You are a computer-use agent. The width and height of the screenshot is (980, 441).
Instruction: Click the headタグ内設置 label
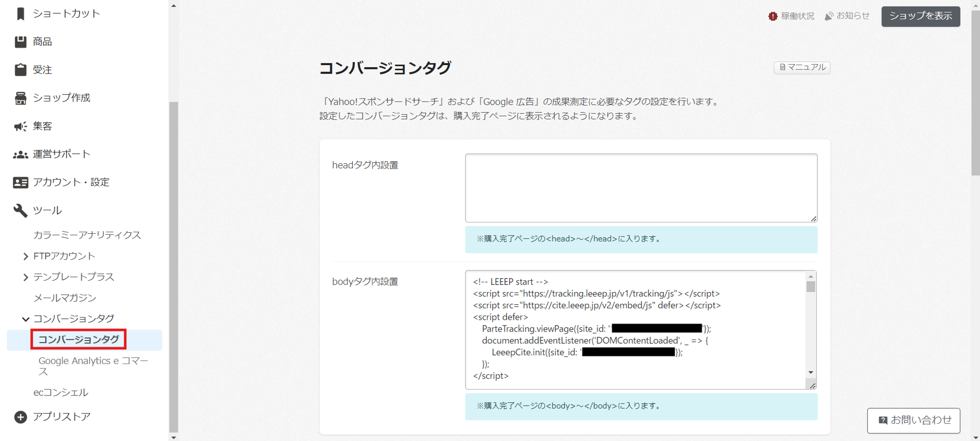(x=365, y=166)
